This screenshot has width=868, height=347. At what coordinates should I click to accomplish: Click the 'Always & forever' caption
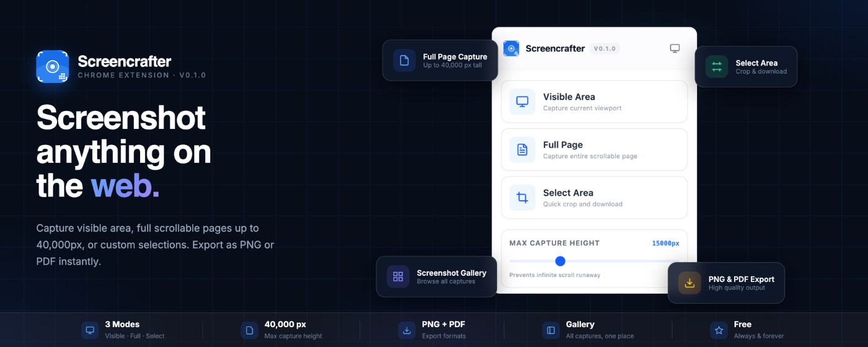click(759, 336)
